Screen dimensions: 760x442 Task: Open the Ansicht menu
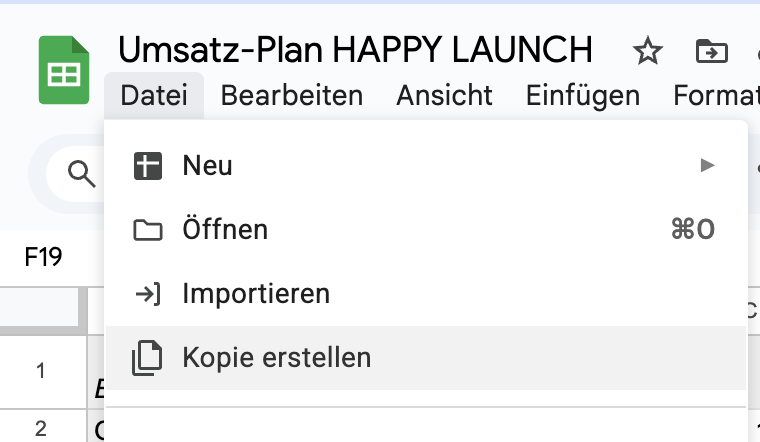tap(444, 96)
